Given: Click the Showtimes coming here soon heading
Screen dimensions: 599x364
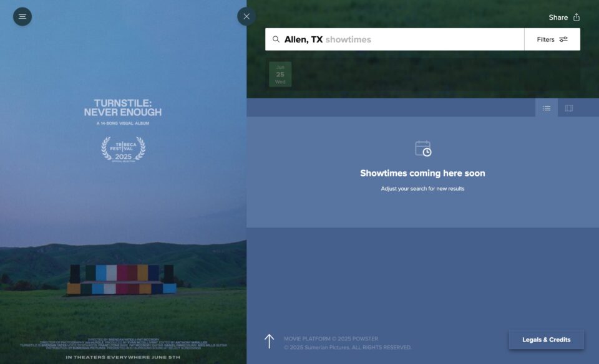Looking at the screenshot, I should pyautogui.click(x=422, y=173).
